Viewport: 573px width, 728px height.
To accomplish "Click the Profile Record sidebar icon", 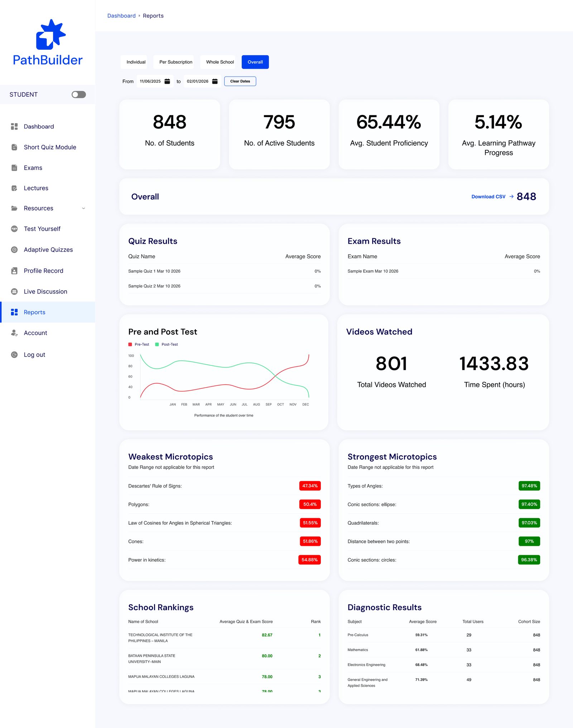I will pyautogui.click(x=14, y=271).
